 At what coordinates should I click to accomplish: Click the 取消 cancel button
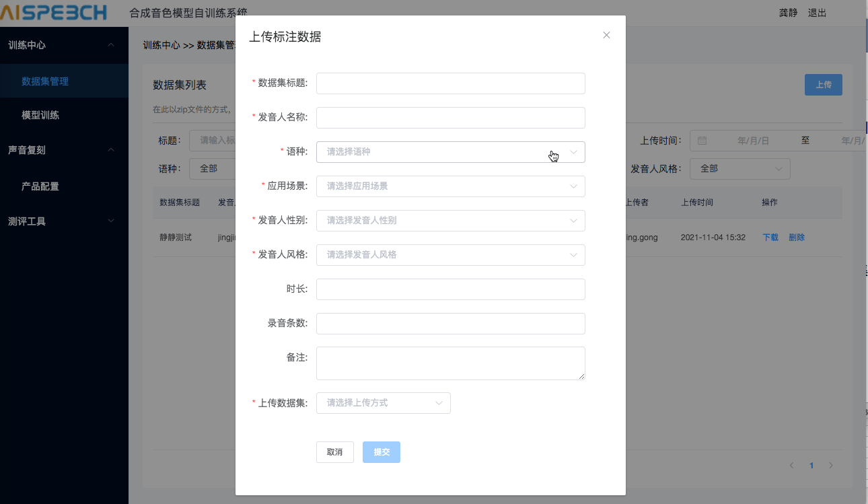tap(334, 452)
